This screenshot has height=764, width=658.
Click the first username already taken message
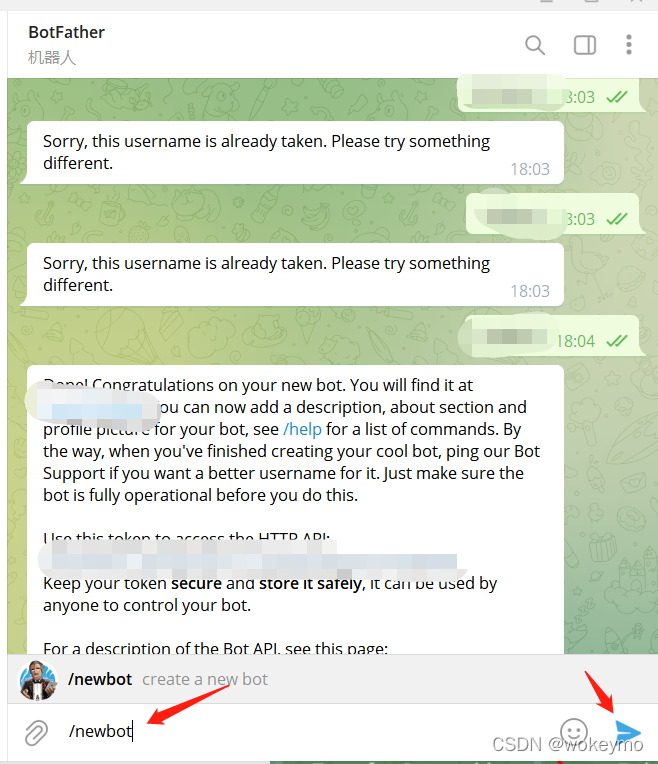pos(295,153)
